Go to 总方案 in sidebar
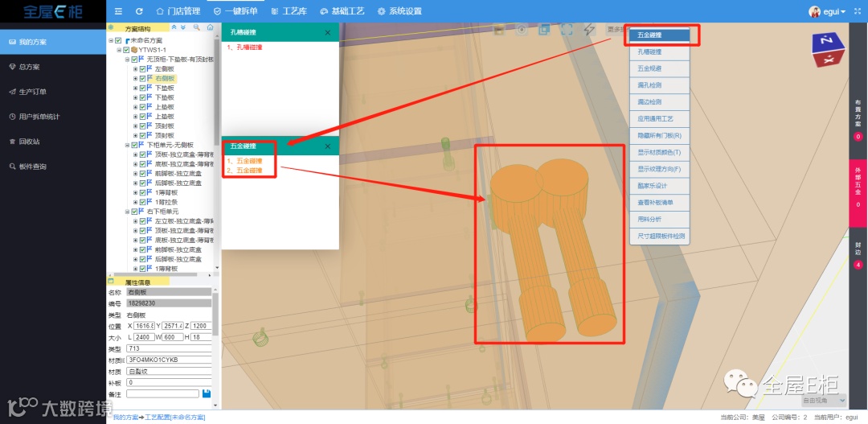868x424 pixels. tap(52, 67)
